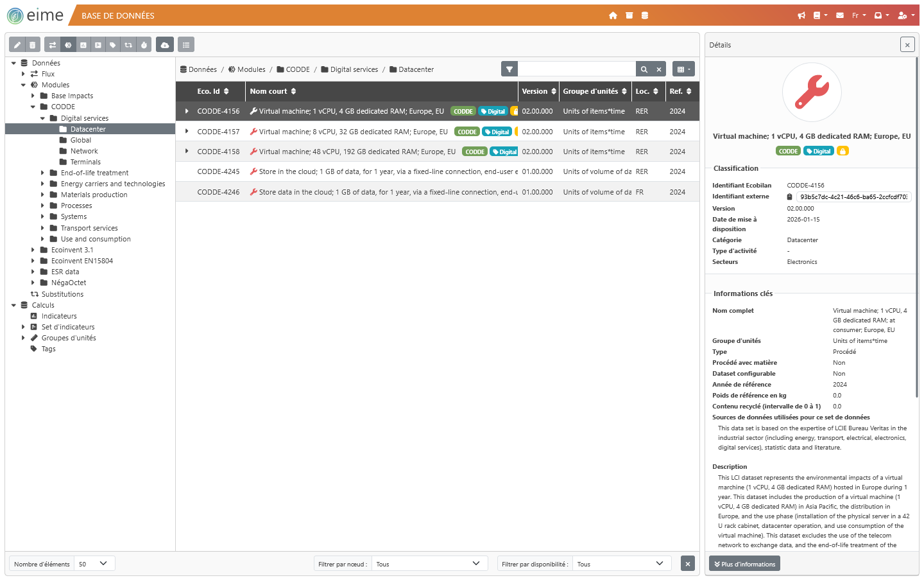Expand the Ecoinvent 3.1 tree node
This screenshot has width=924, height=578.
[33, 250]
